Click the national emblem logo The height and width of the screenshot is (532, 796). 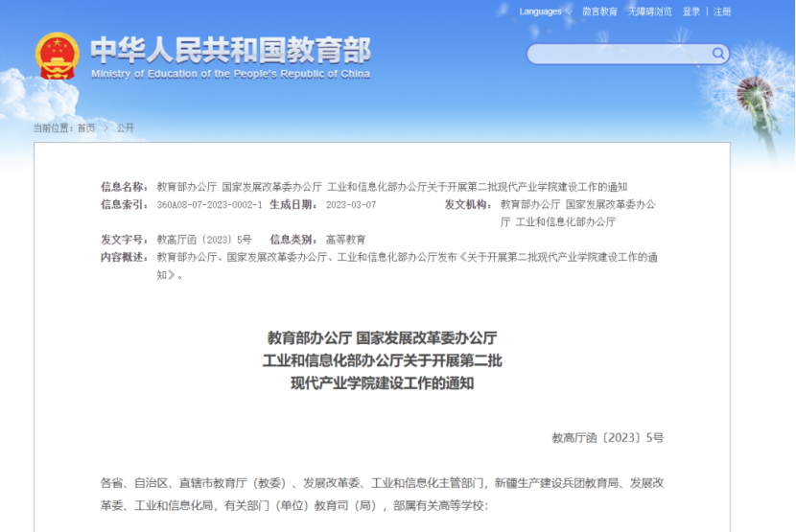(x=58, y=56)
